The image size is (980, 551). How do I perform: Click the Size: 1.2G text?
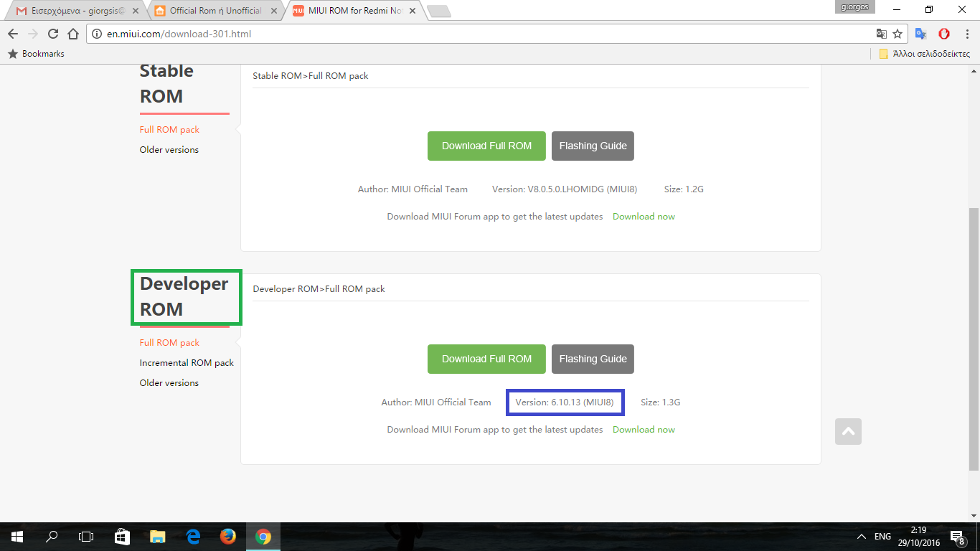(684, 189)
